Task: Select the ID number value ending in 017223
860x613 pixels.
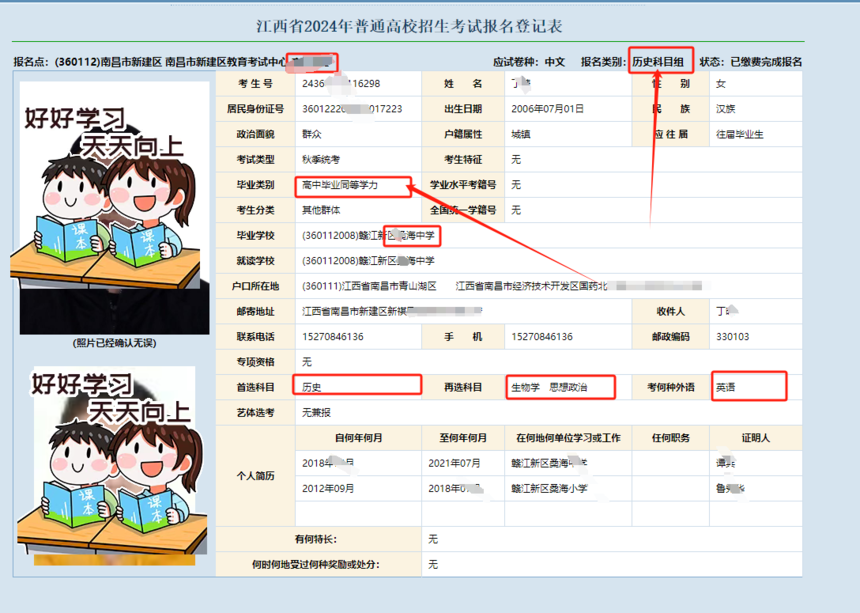Action: point(352,109)
